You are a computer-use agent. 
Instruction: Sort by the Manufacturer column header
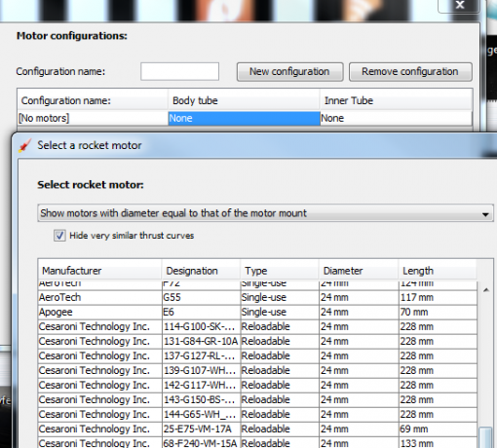tap(99, 271)
